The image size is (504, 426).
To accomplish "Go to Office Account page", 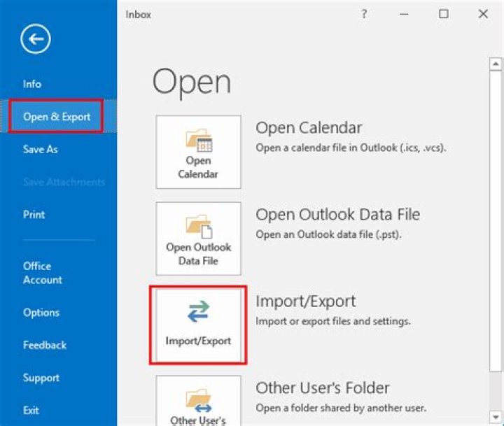I will [42, 273].
